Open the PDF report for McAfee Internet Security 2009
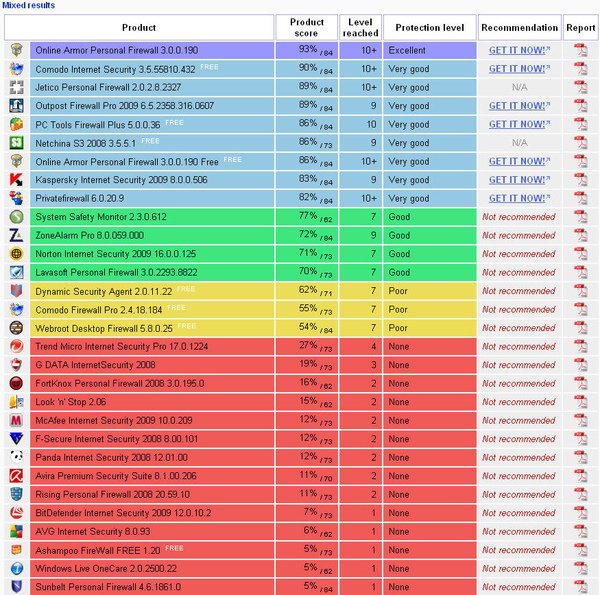Image resolution: width=600 pixels, height=595 pixels. pyautogui.click(x=580, y=421)
